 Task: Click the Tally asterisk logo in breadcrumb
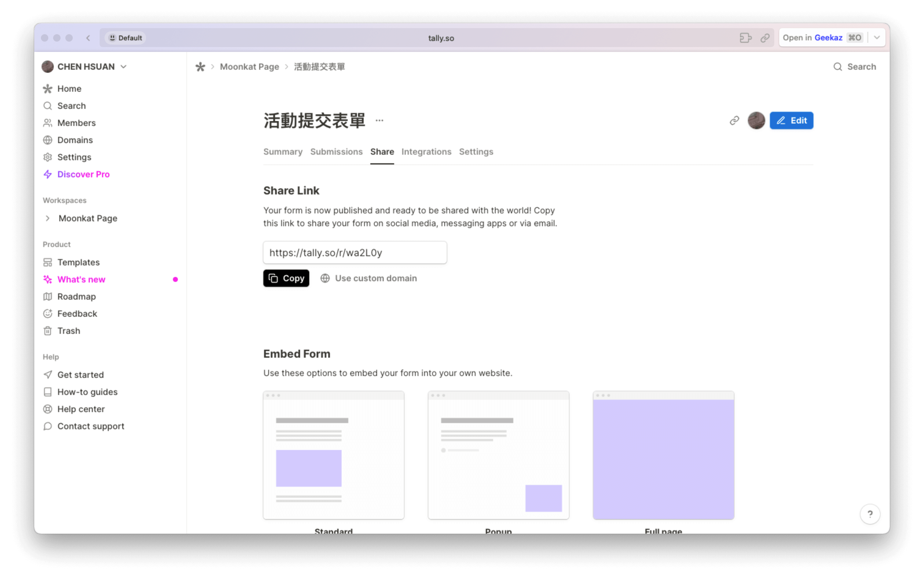click(x=200, y=67)
